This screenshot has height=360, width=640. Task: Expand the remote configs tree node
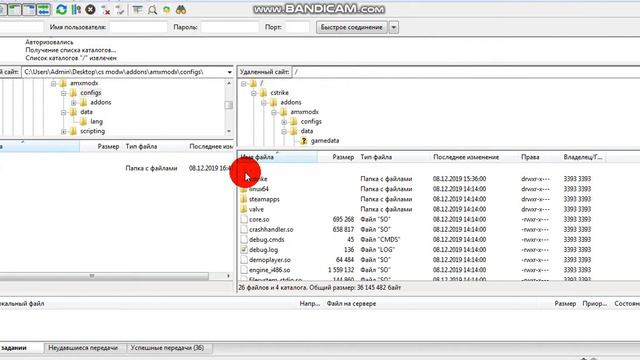tap(284, 122)
